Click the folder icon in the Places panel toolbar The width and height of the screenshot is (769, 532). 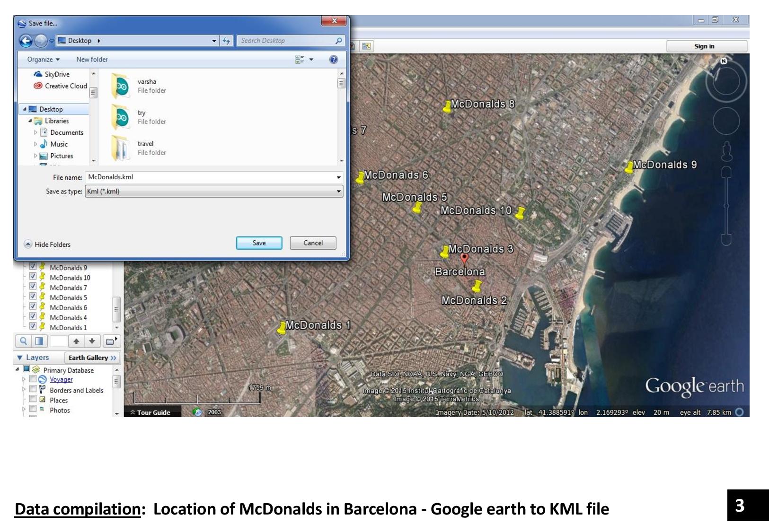click(110, 341)
